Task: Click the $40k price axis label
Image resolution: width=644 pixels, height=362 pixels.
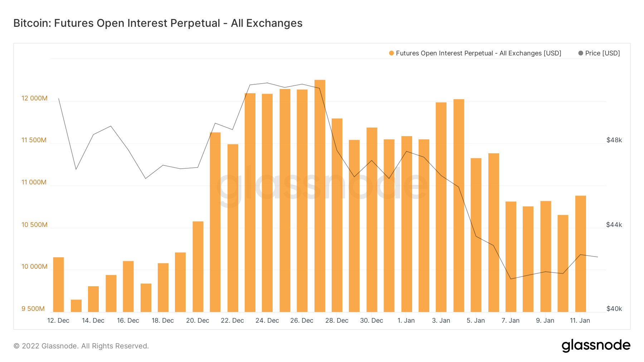Action: pos(614,309)
